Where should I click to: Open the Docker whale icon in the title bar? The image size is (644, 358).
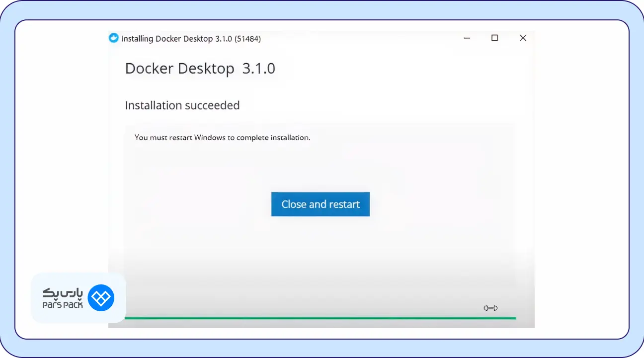pos(114,38)
